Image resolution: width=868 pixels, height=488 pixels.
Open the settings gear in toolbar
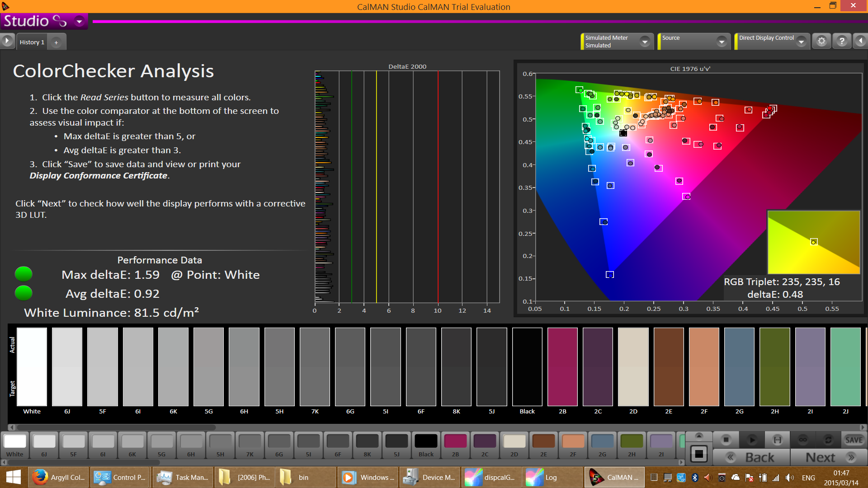(821, 41)
